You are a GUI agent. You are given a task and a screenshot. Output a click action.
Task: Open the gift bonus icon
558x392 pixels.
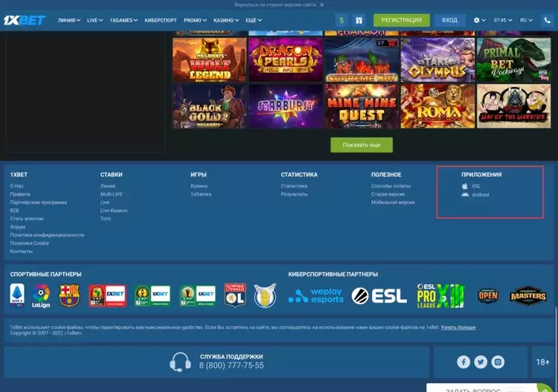point(359,20)
